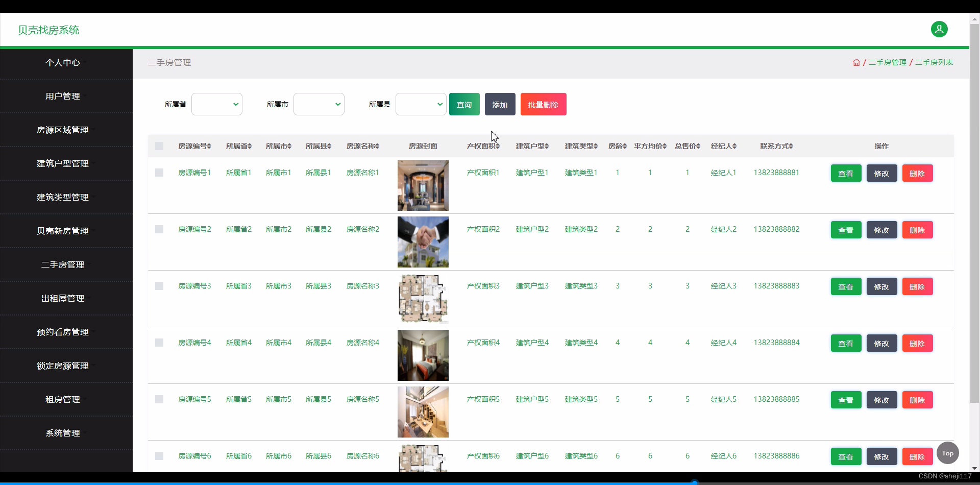Sort by 所属市 column header

point(279,146)
